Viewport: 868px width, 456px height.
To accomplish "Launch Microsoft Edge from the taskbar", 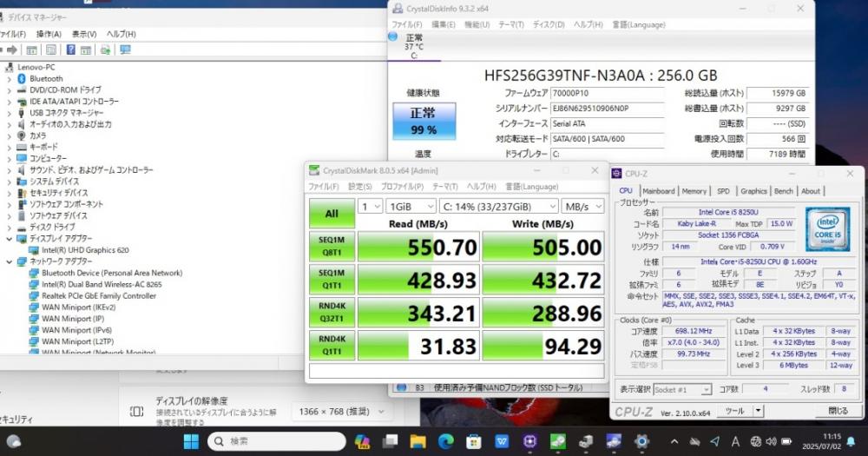I will 445,441.
